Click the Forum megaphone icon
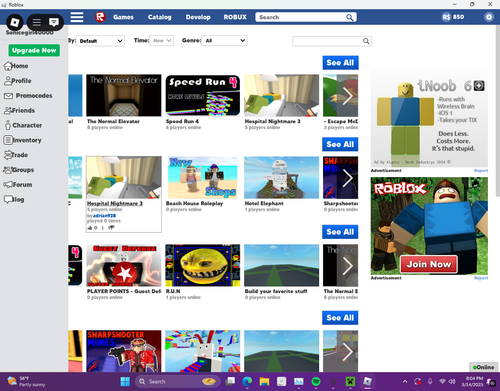 [x=8, y=184]
